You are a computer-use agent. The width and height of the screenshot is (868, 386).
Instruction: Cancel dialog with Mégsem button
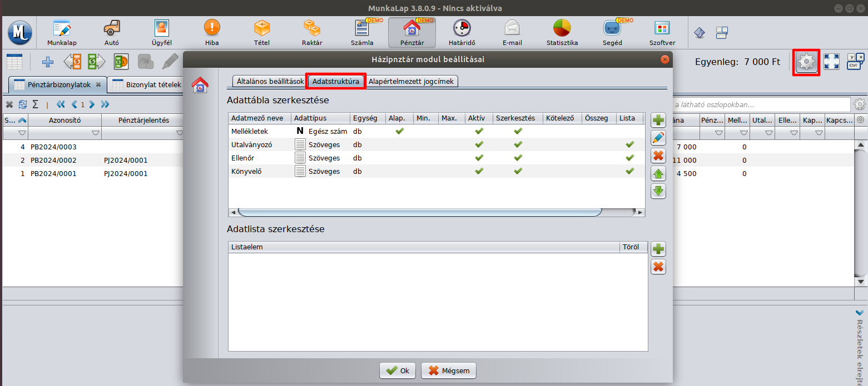[449, 370]
